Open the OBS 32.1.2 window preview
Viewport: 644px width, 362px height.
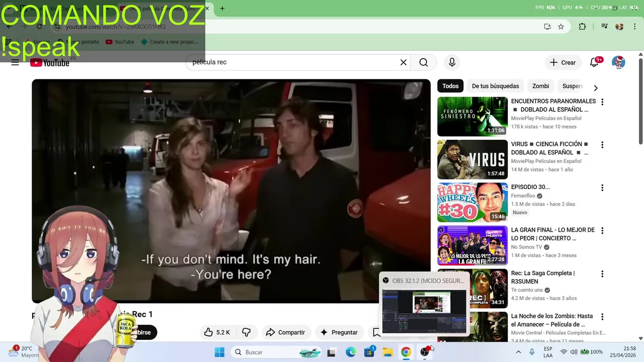coord(424,304)
